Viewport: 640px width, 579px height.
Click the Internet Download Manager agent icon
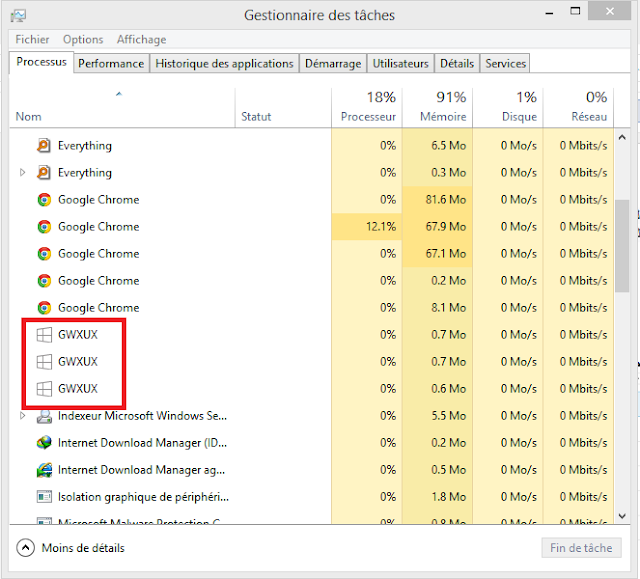pos(44,470)
